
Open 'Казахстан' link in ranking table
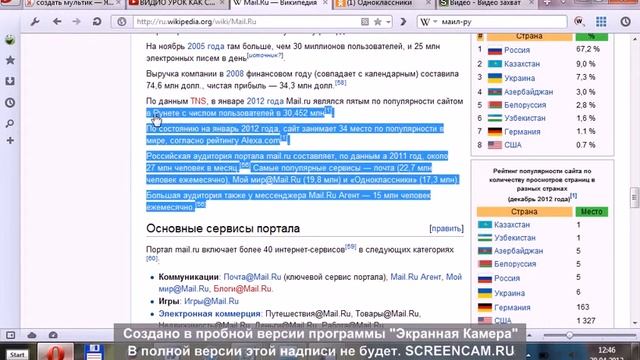512,225
